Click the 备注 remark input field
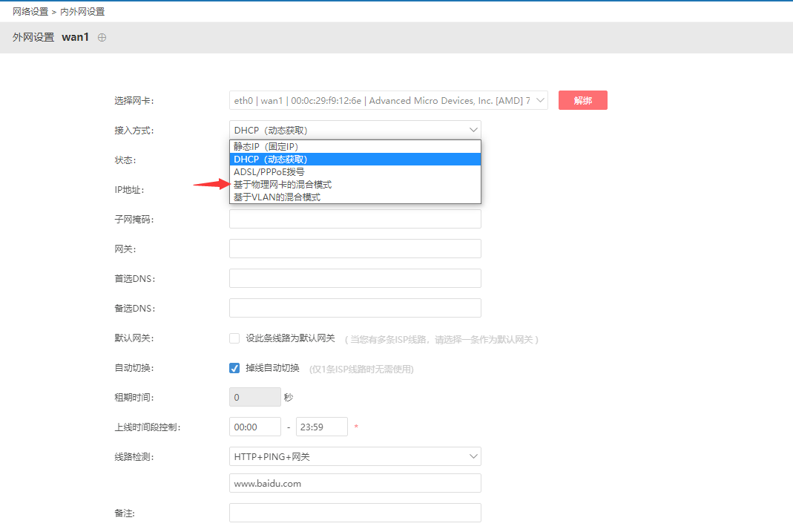This screenshot has height=532, width=793. click(x=355, y=513)
